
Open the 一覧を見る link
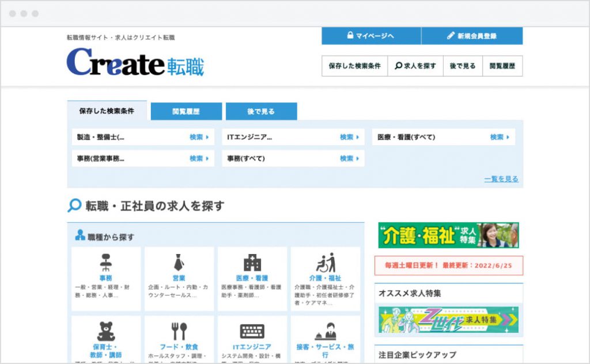click(501, 179)
